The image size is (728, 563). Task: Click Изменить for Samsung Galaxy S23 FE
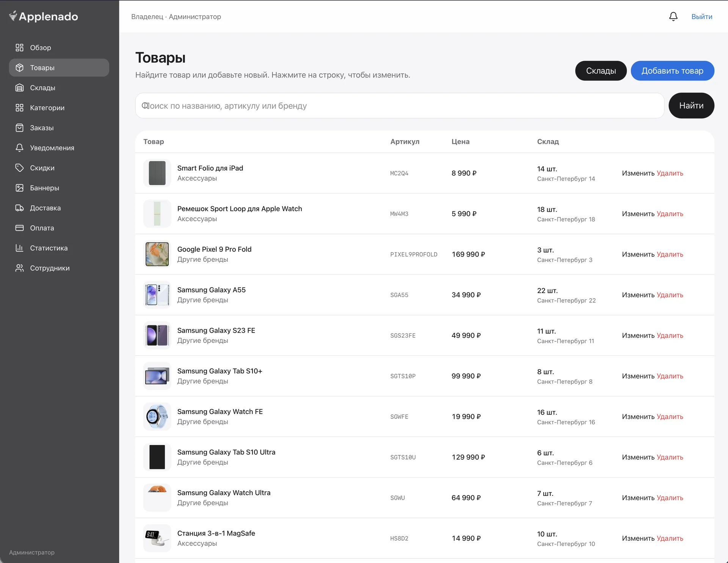tap(638, 335)
